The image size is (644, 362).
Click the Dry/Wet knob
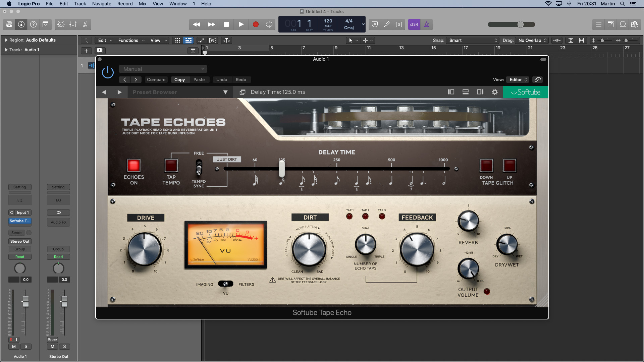(x=507, y=244)
